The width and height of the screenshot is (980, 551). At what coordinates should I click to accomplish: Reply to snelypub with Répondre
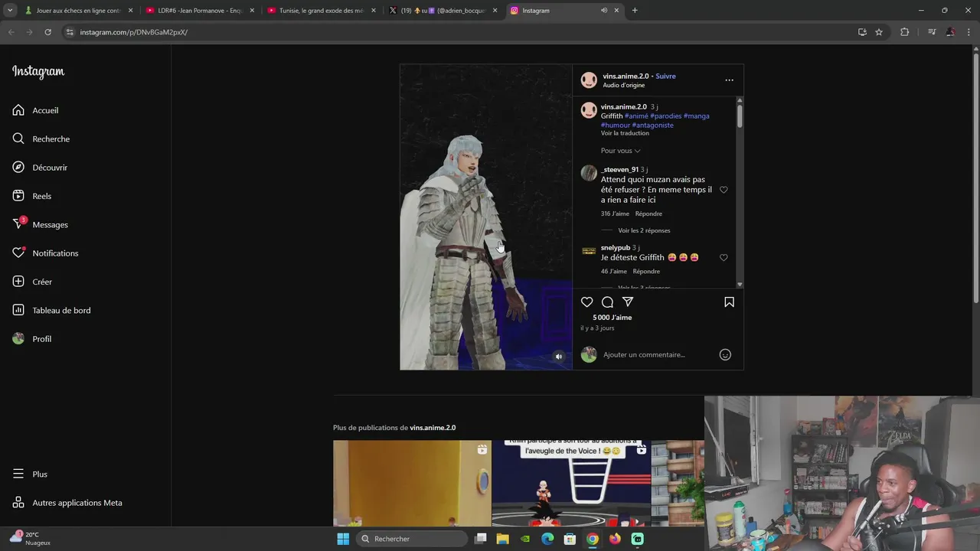click(x=646, y=272)
